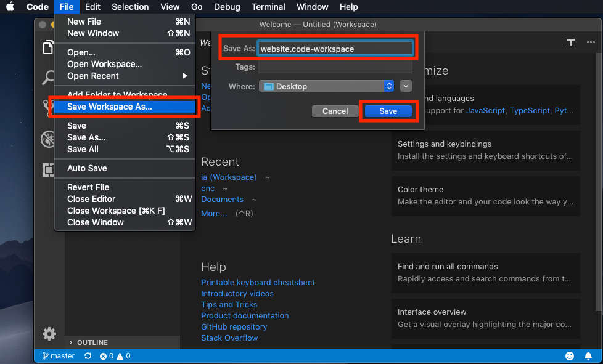Select Close Editor menu entry
Screen dimensions: 603x364
(125, 199)
